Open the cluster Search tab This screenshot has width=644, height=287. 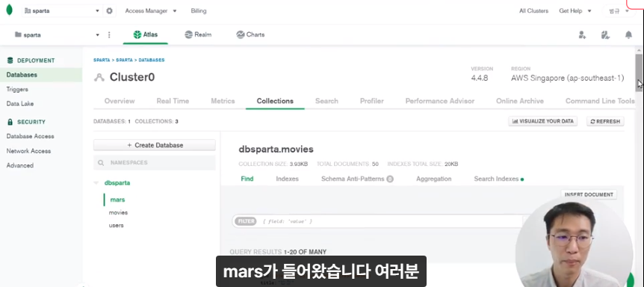click(x=326, y=101)
